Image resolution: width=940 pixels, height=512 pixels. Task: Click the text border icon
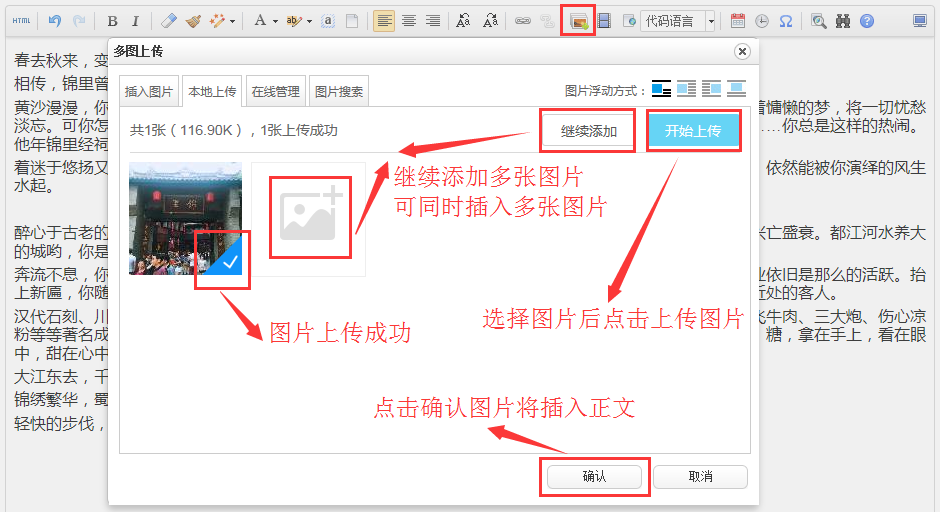328,21
